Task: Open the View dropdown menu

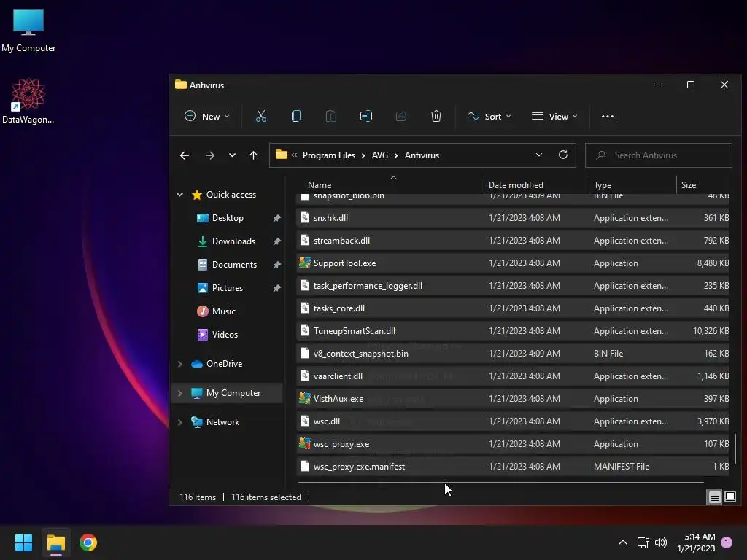Action: pyautogui.click(x=554, y=116)
